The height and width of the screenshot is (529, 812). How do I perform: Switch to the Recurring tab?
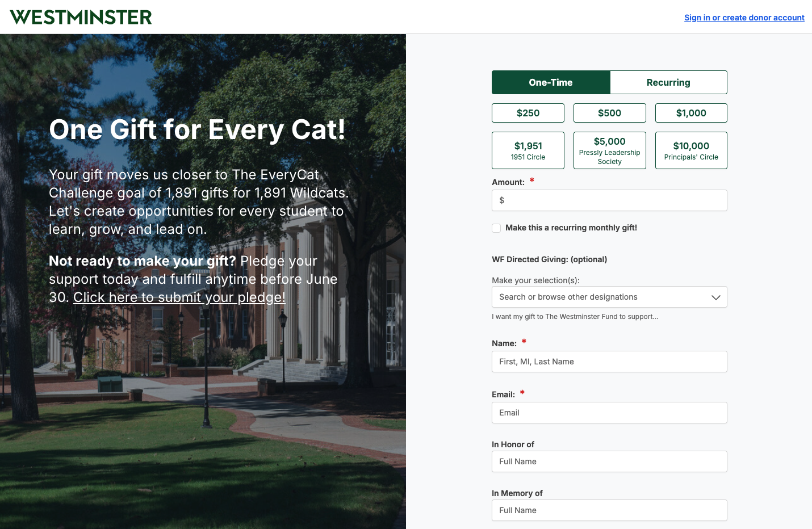click(668, 82)
